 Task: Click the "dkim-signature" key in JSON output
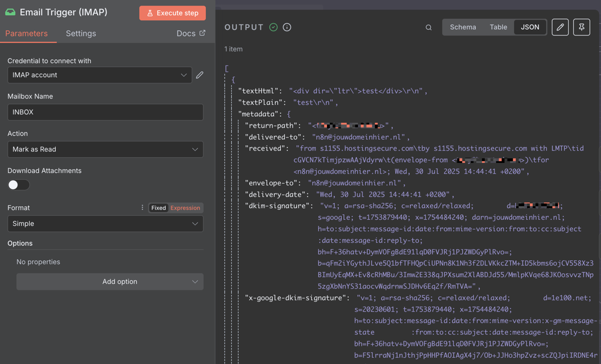click(x=277, y=206)
